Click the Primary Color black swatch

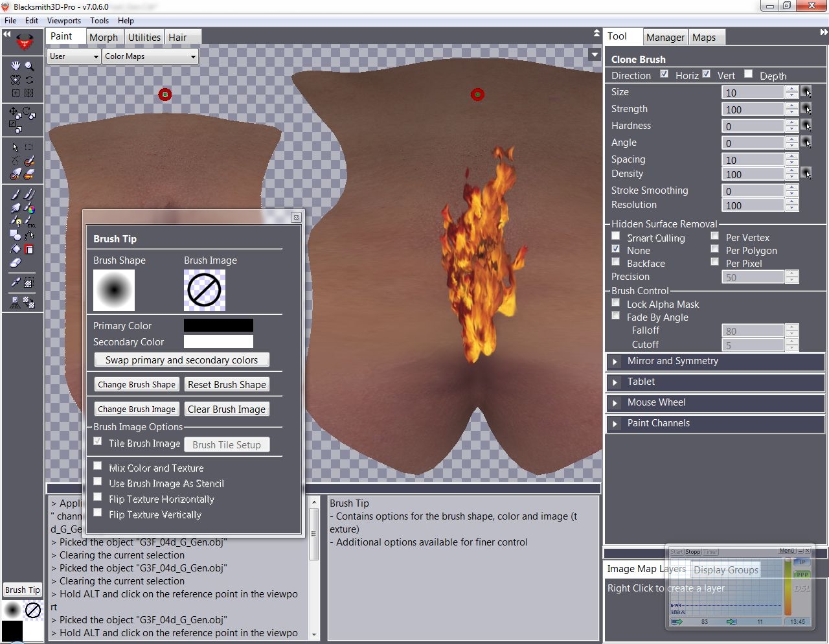pos(218,325)
